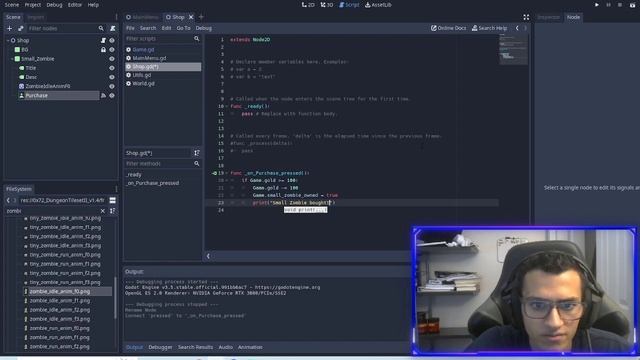Toggle visibility of BG node
The image size is (640, 360).
click(112, 49)
